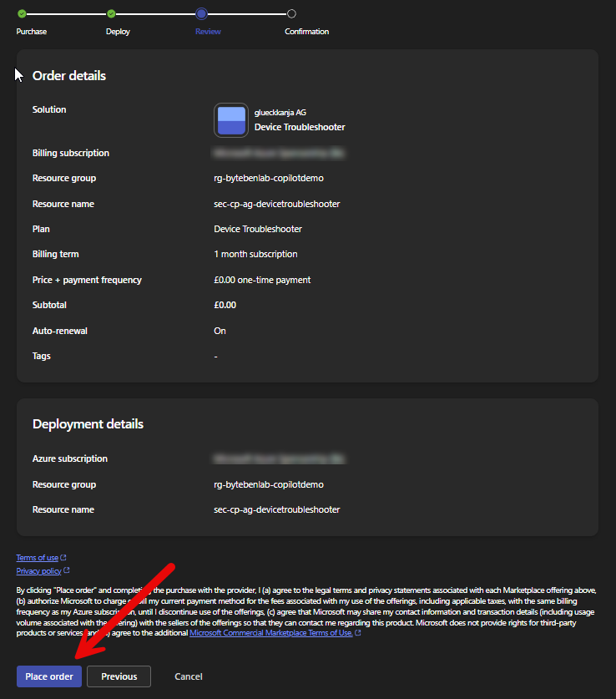Click the green checkmark on Purchase step
This screenshot has width=616, height=699.
[22, 13]
